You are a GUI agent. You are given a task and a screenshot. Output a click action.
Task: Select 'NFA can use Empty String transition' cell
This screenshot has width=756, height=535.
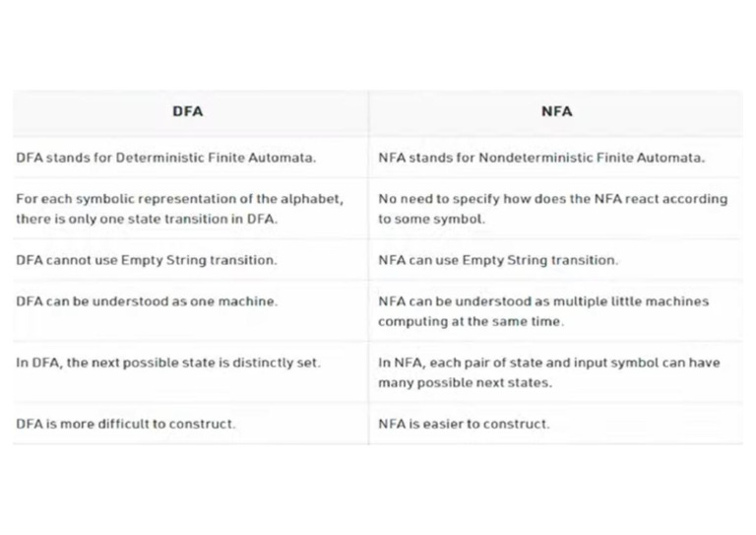(x=498, y=261)
